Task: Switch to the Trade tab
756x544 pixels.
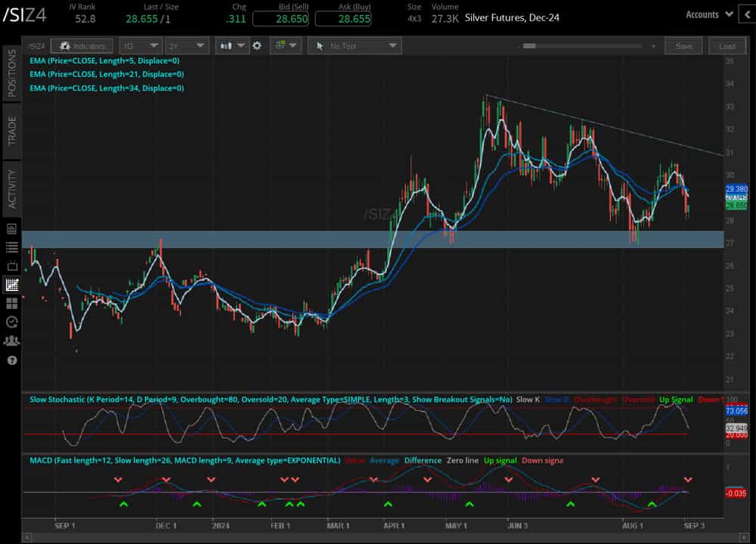Action: point(11,131)
